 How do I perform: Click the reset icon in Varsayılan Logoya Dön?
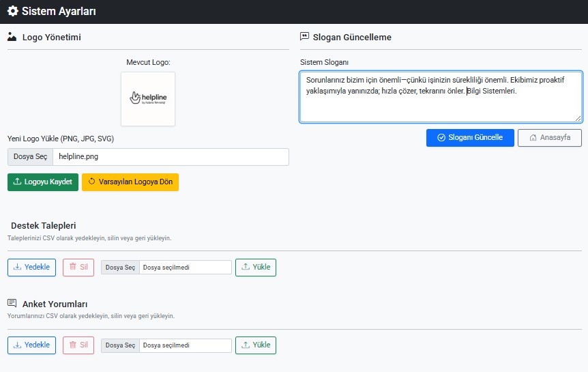[x=91, y=182]
